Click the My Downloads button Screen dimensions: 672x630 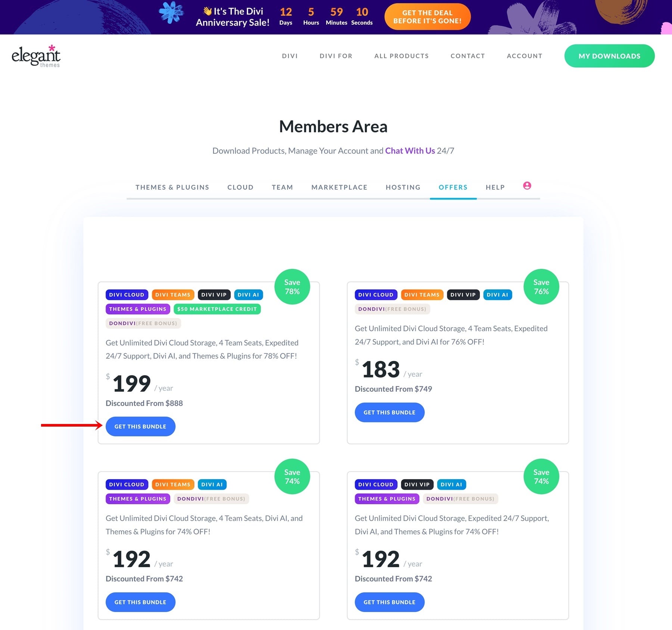pyautogui.click(x=609, y=56)
